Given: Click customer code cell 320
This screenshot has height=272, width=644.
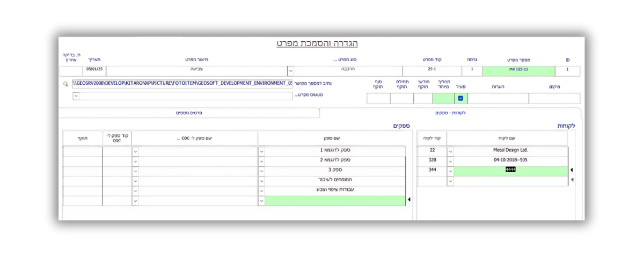Looking at the screenshot, I should (x=432, y=161).
